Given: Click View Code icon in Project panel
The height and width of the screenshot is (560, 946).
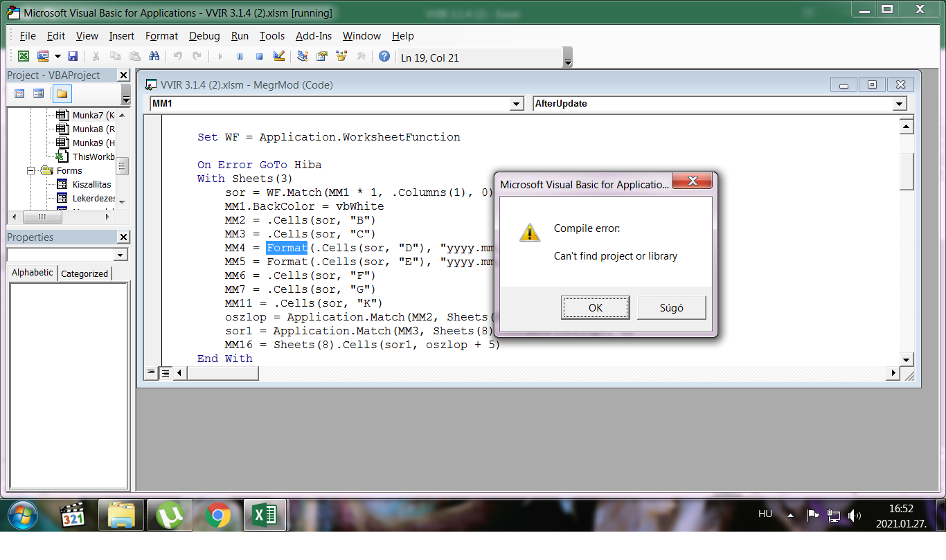Looking at the screenshot, I should (19, 93).
